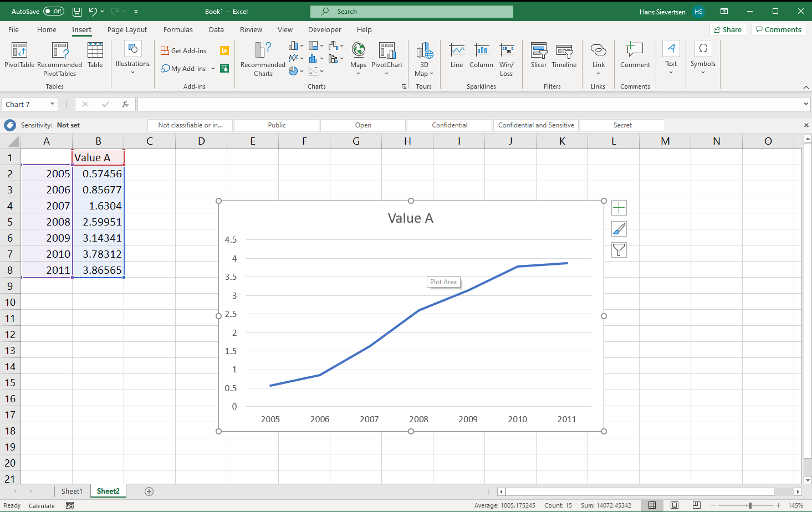Open Recommended Charts
The image size is (812, 512).
point(263,59)
